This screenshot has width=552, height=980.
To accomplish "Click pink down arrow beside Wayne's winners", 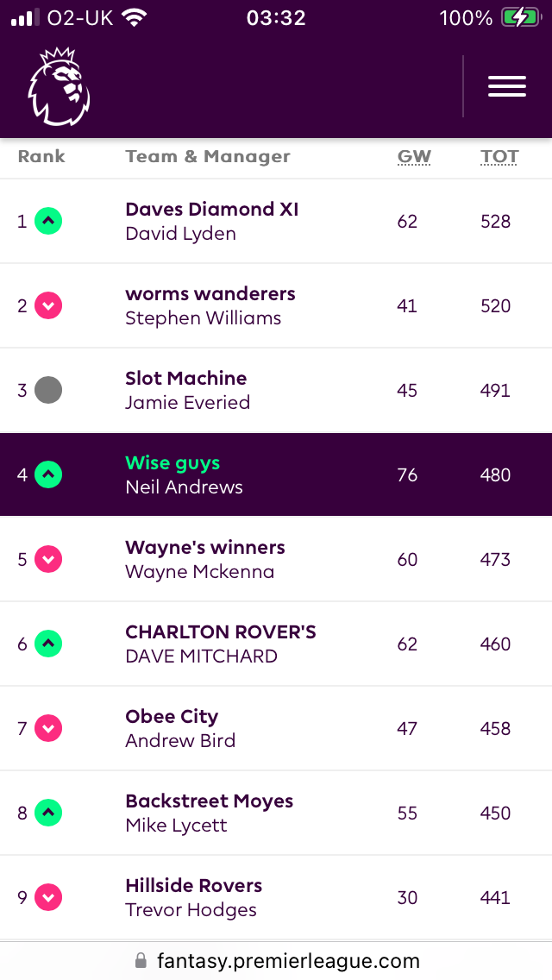I will point(48,559).
